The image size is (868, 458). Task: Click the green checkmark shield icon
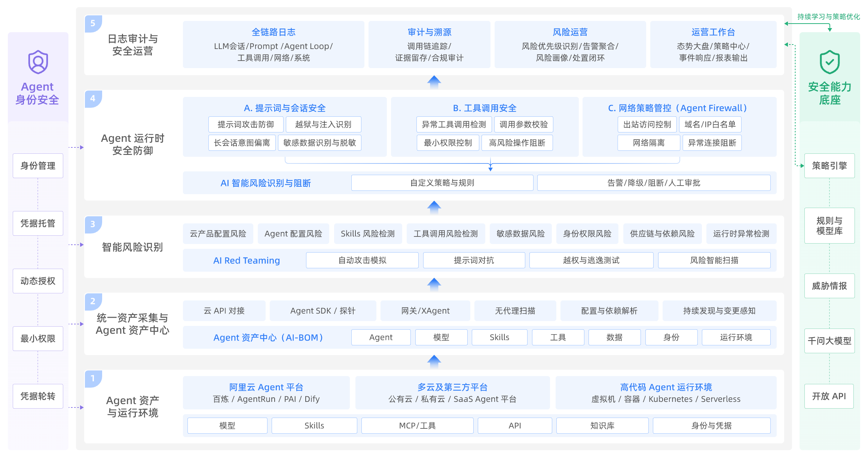pos(829,62)
